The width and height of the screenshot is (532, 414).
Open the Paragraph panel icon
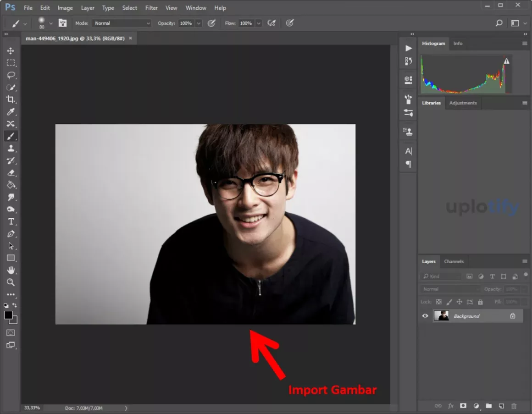tap(409, 165)
